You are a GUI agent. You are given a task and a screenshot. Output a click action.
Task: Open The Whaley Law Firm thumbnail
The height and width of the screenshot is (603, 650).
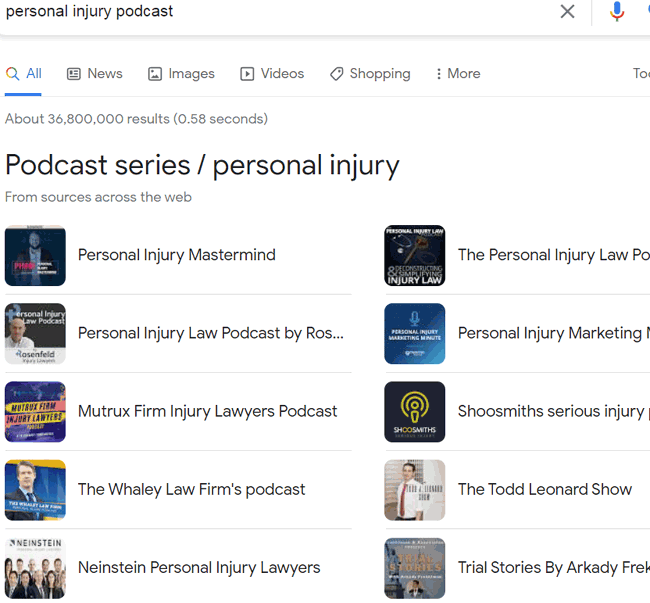point(35,490)
